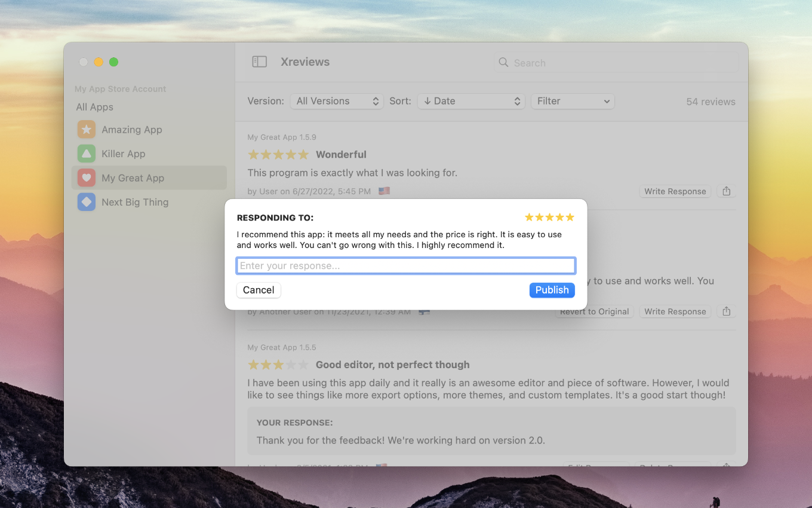
Task: Click the 54 reviews count label
Action: coord(710,102)
